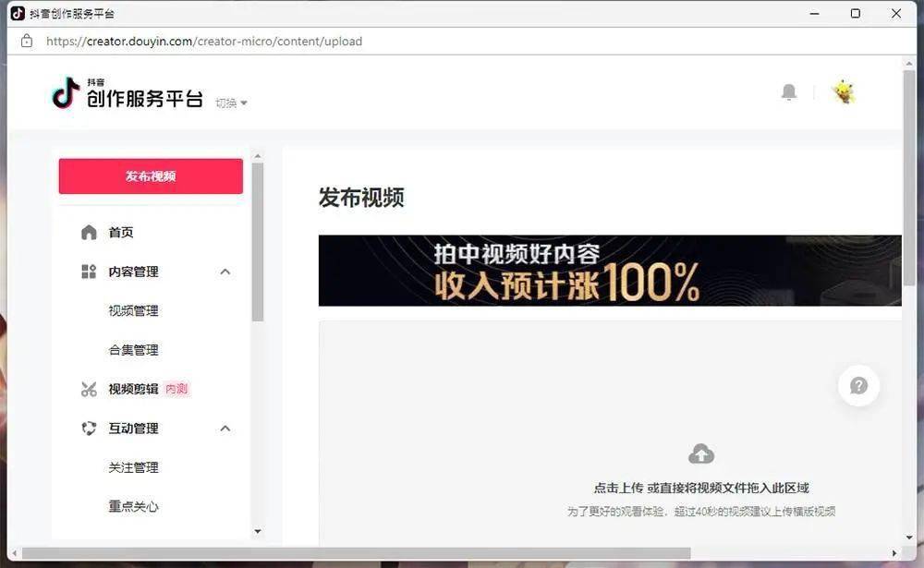Viewport: 924px width, 568px height.
Task: Collapse the 内容管理 section chevron
Action: click(225, 272)
